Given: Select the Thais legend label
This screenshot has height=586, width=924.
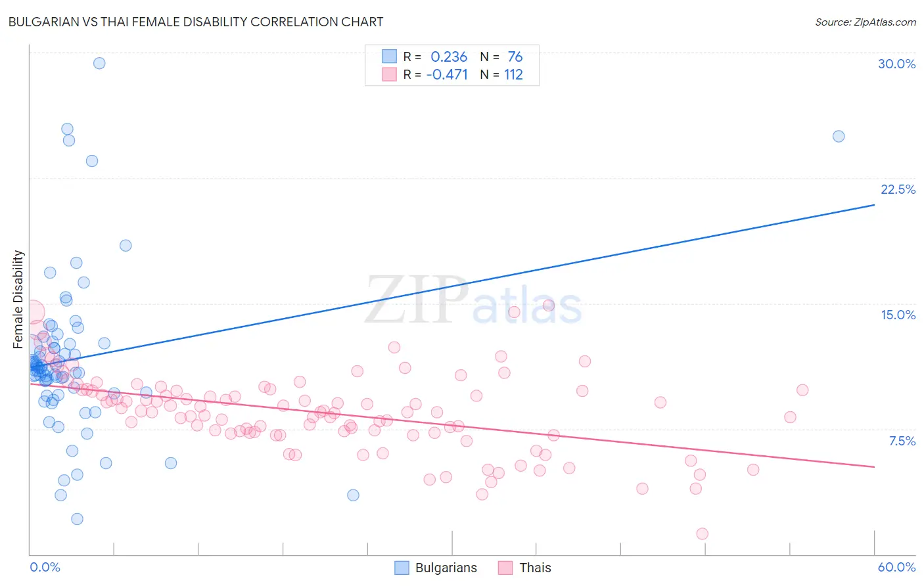Looking at the screenshot, I should [x=535, y=568].
